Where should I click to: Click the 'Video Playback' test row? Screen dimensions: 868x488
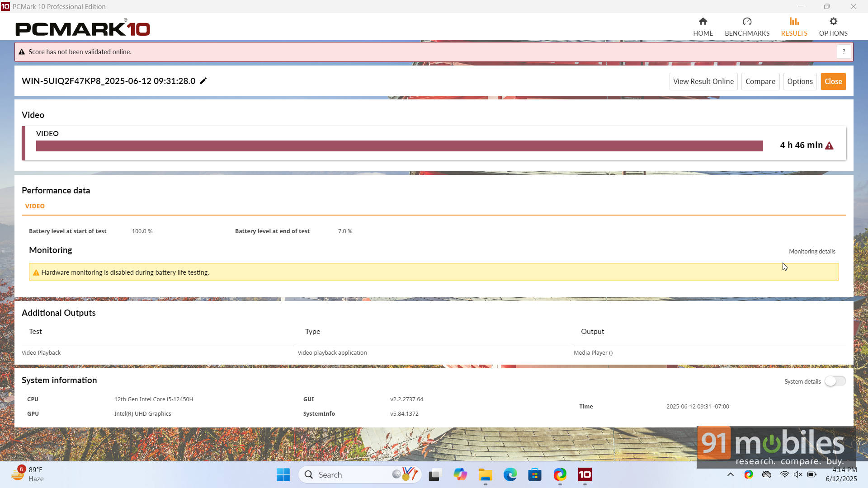41,352
